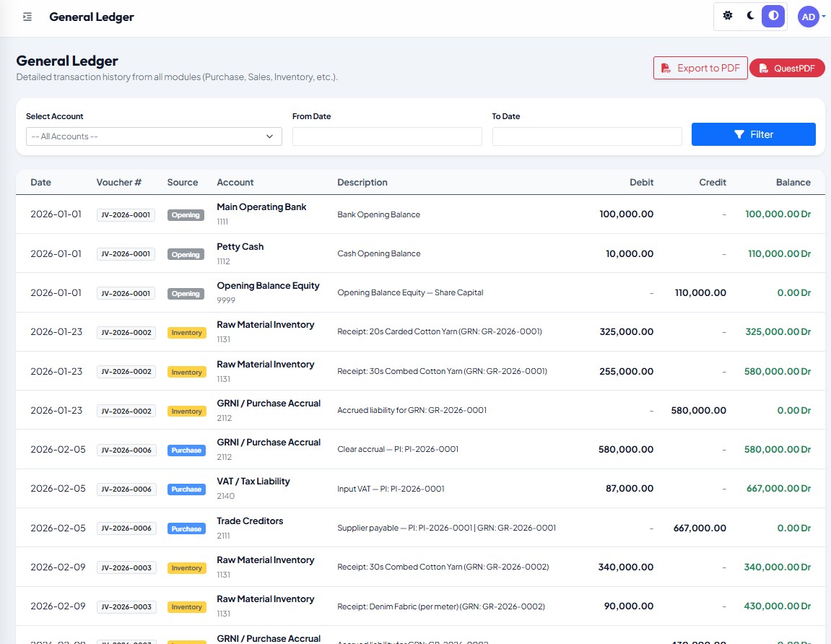Image resolution: width=831 pixels, height=644 pixels.
Task: Open the AD user avatar menu
Action: [809, 17]
